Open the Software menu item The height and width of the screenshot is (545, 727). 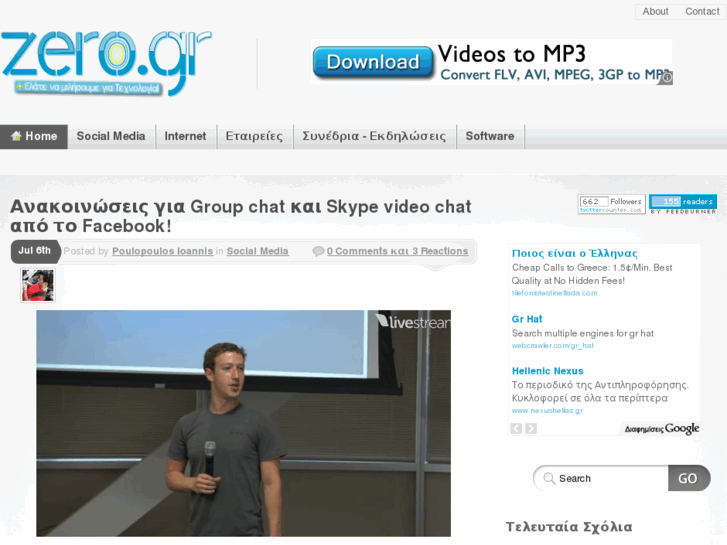490,136
